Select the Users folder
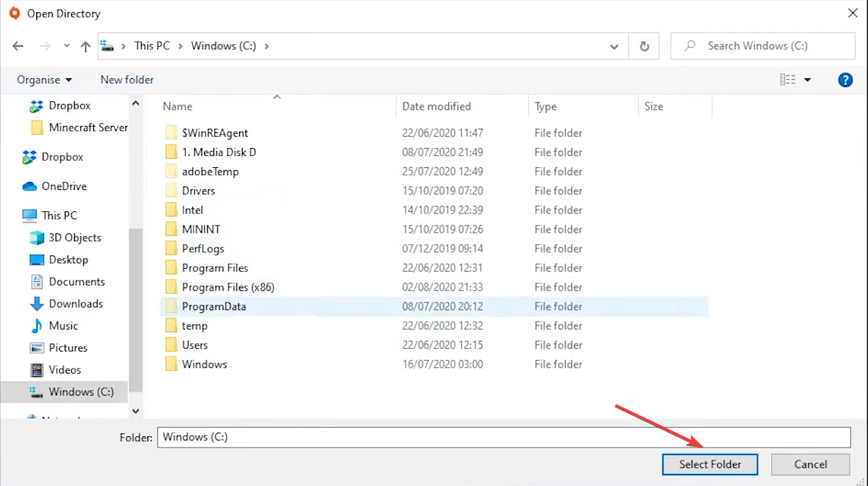The width and height of the screenshot is (868, 486). tap(194, 344)
